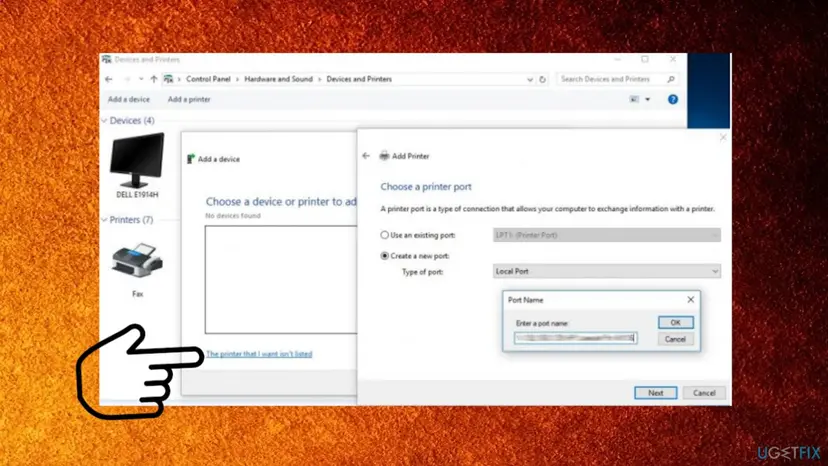Maximize the Devices and Printers window
828x466 pixels.
pyautogui.click(x=645, y=60)
